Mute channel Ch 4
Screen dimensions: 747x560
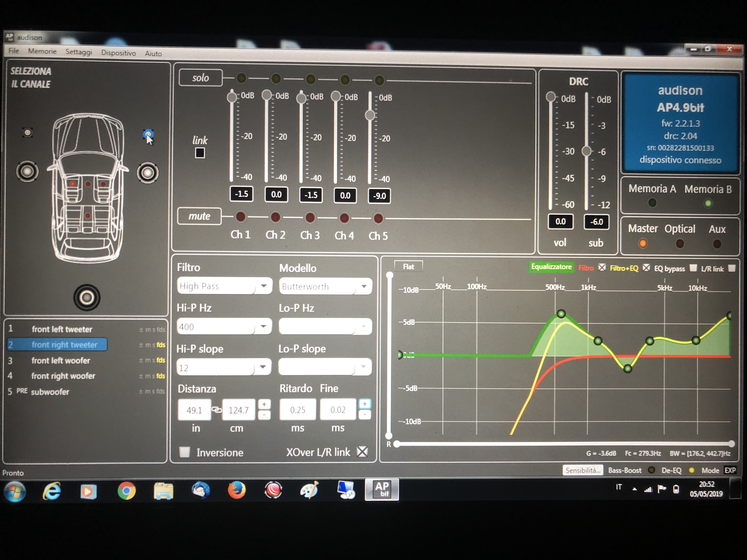(x=344, y=218)
